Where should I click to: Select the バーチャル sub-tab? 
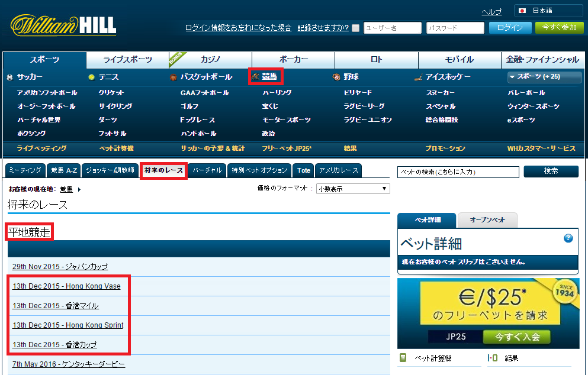[207, 170]
